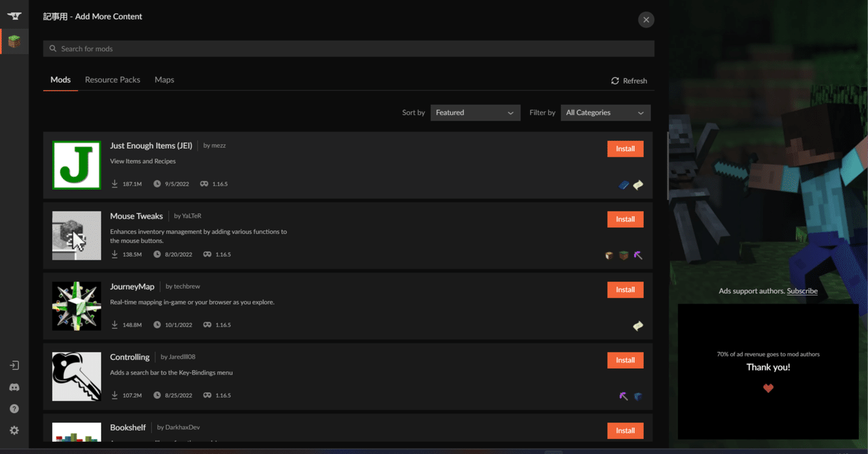This screenshot has width=868, height=454.
Task: Open the settings gear icon
Action: 14,430
